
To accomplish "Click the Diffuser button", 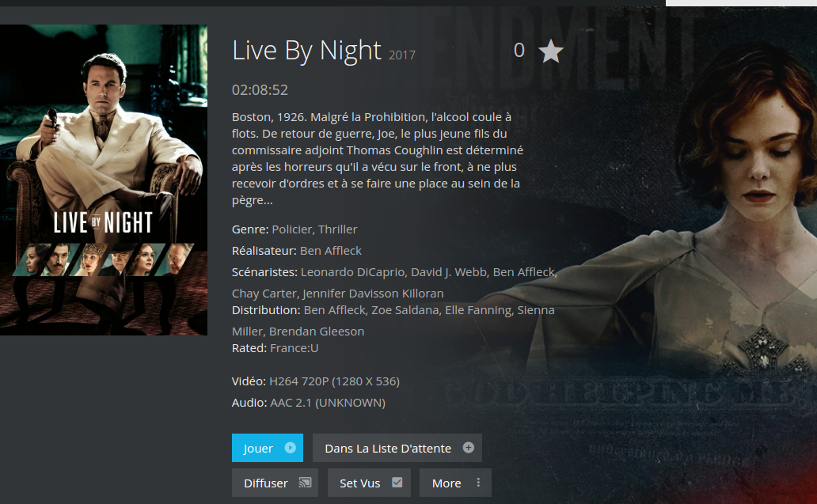I will [275, 483].
